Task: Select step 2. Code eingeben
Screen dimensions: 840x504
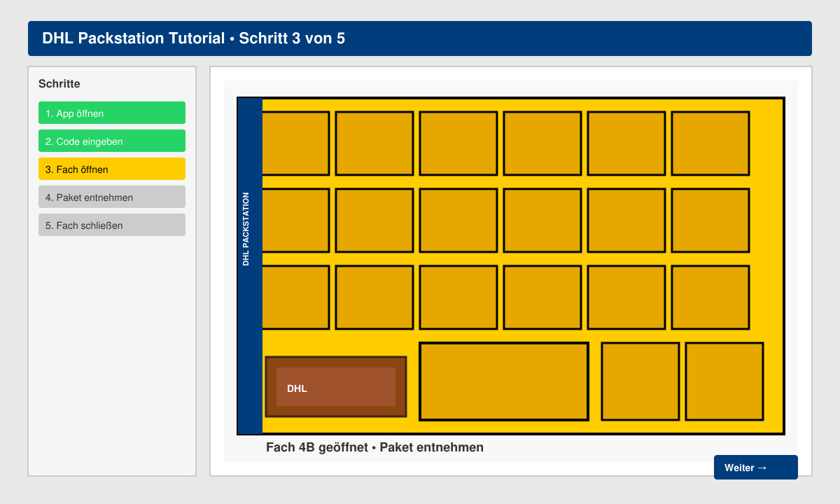Action: coord(112,141)
